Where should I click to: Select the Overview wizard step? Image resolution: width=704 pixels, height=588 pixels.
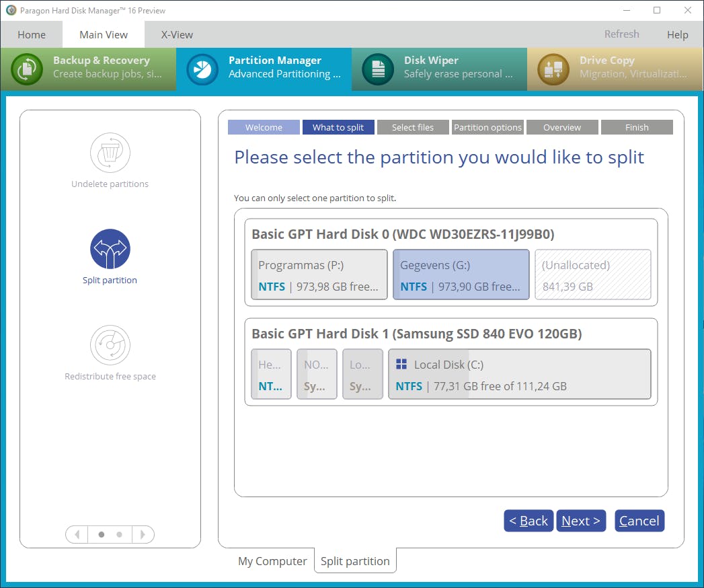(562, 127)
